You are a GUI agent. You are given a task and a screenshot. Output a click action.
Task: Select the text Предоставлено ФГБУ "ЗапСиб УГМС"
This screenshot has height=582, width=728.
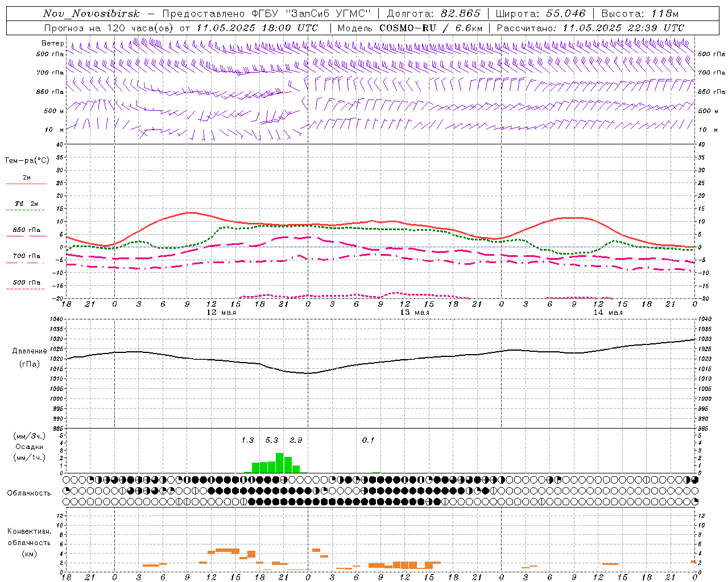(267, 14)
